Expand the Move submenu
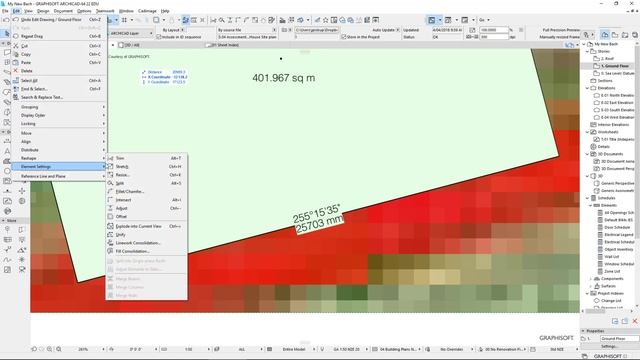This screenshot has height=360, width=640. [x=58, y=133]
